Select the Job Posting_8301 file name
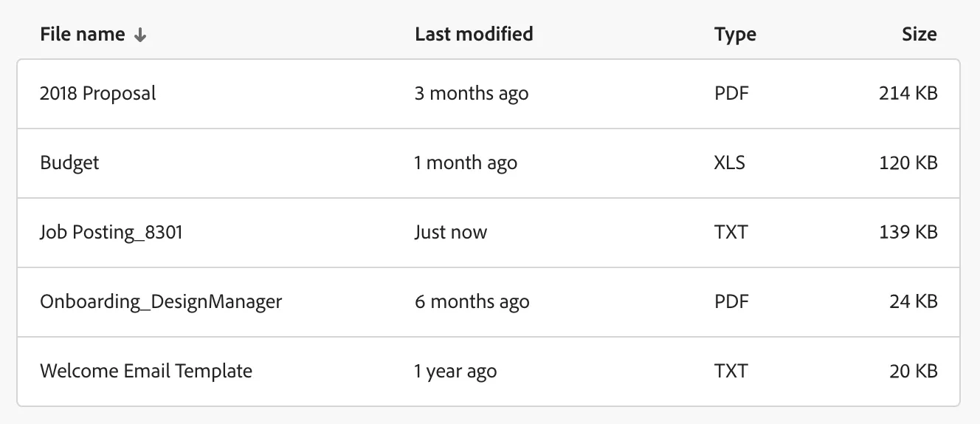This screenshot has height=424, width=980. point(111,232)
